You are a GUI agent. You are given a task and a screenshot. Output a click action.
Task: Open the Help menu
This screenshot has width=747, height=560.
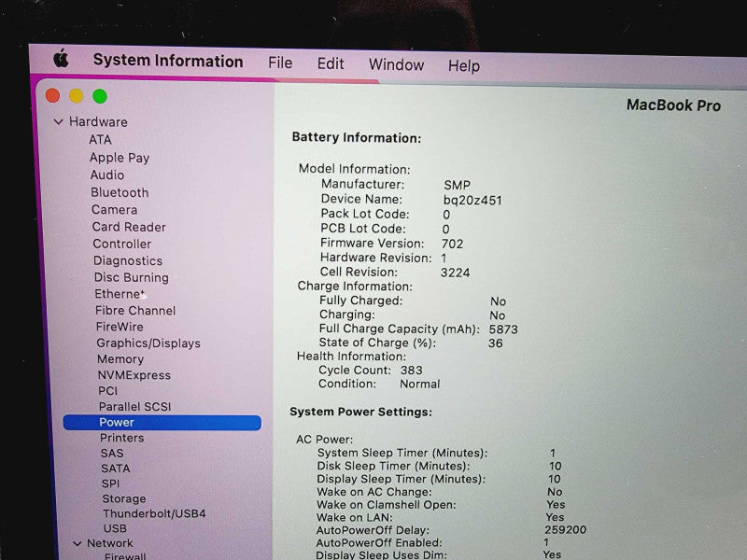click(x=464, y=65)
